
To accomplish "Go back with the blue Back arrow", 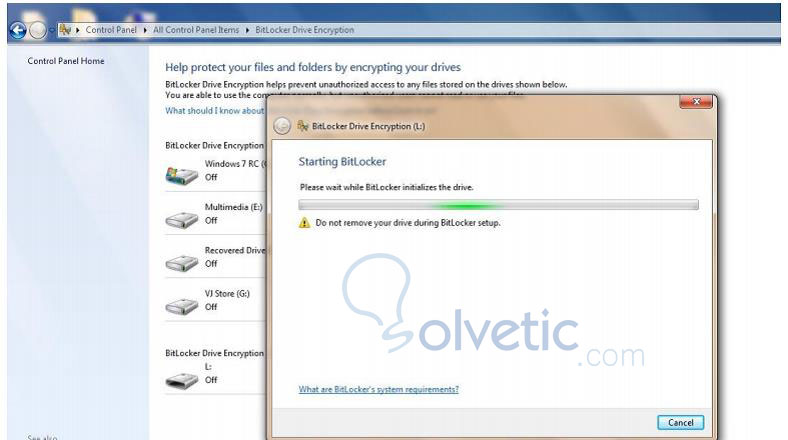I will click(18, 31).
